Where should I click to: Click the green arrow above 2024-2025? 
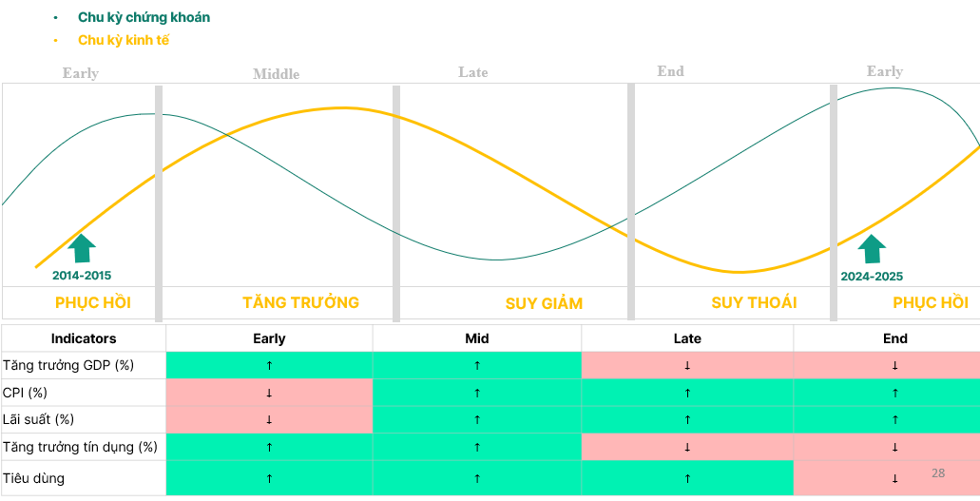[x=871, y=249]
